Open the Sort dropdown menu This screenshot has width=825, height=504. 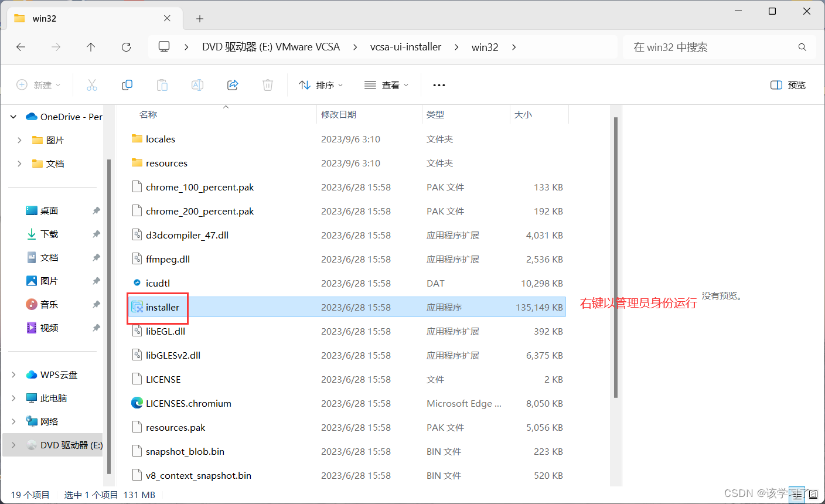coord(321,85)
